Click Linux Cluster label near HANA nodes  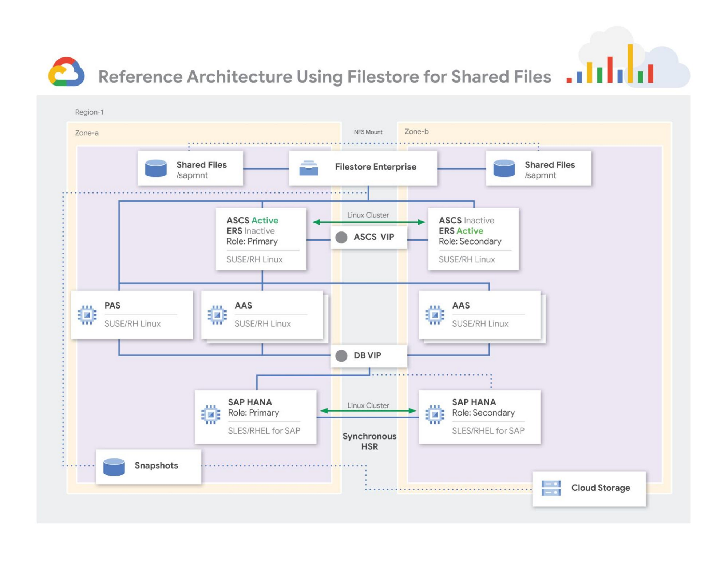click(x=368, y=406)
